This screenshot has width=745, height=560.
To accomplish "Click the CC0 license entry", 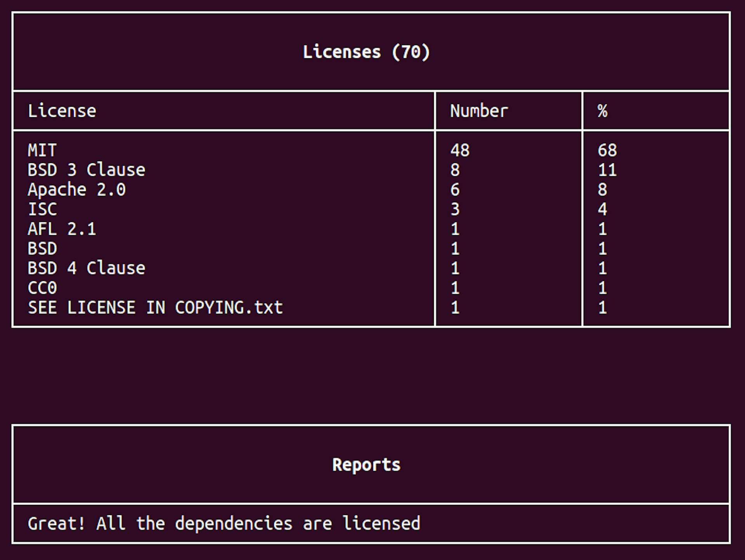I will (x=42, y=288).
